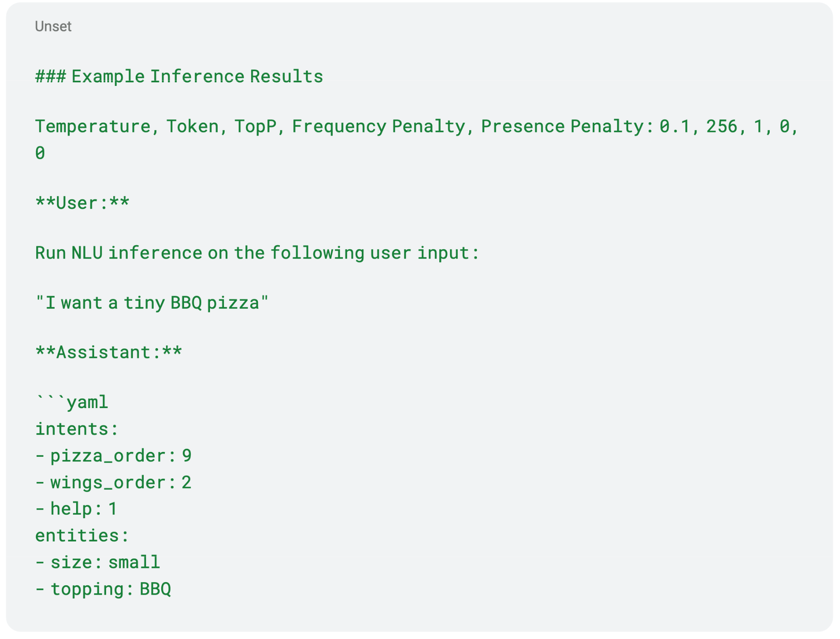The height and width of the screenshot is (639, 840).
Task: Click the wrapped trailing 0 value
Action: 40,153
